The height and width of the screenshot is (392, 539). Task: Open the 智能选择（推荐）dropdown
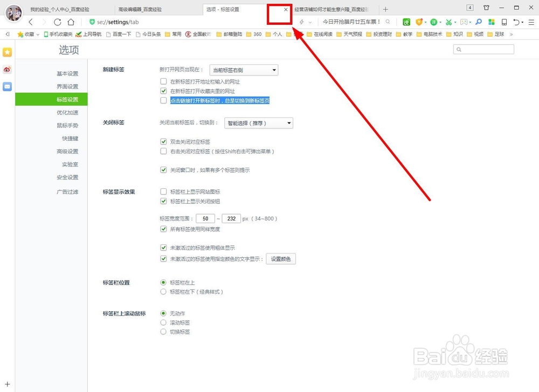tap(258, 123)
